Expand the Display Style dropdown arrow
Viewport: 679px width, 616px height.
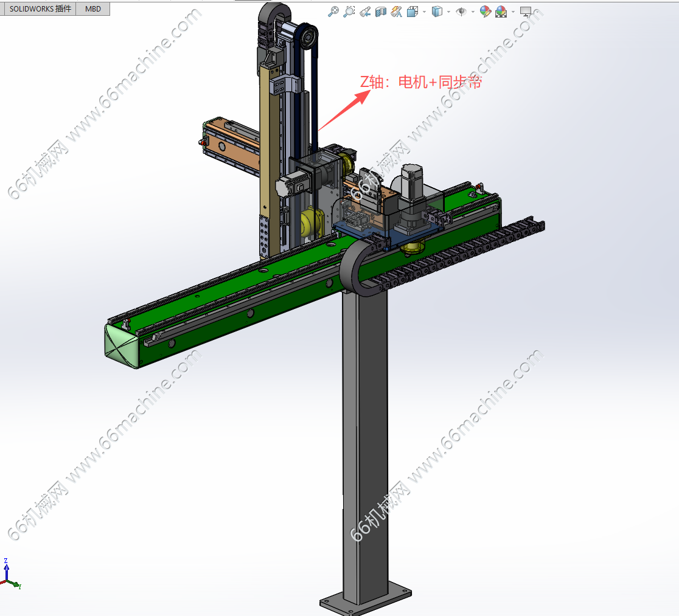pyautogui.click(x=448, y=12)
